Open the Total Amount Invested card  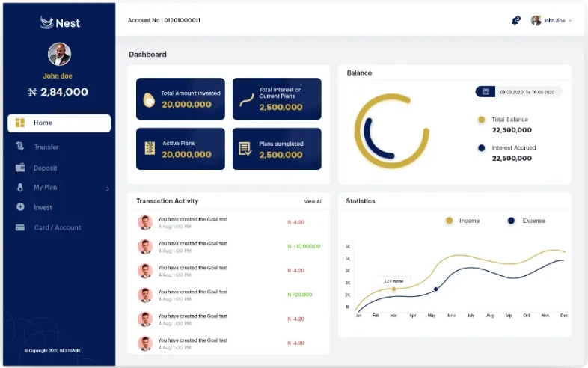pos(180,99)
